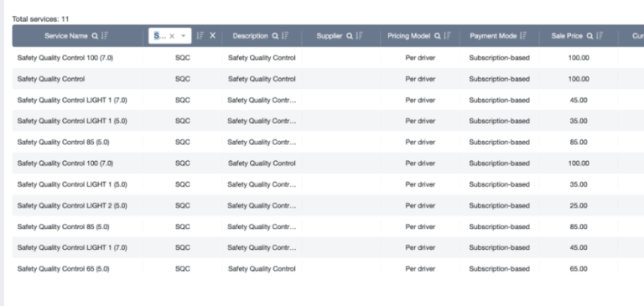Sort the Description column
This screenshot has width=644, height=306.
(x=285, y=36)
